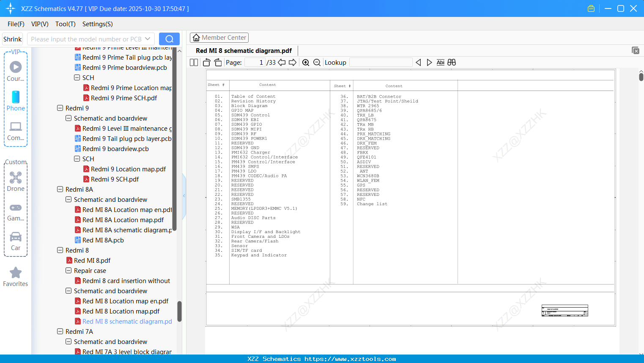Go to the previous PDF page arrow
This screenshot has height=363, width=644.
(282, 63)
